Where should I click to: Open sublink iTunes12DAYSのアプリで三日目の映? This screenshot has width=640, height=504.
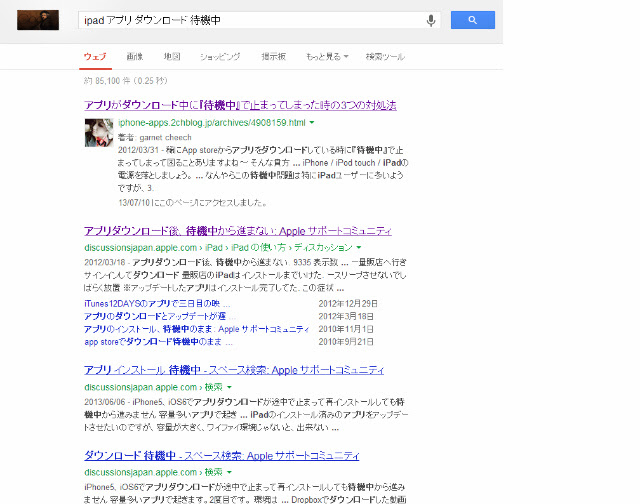(157, 304)
